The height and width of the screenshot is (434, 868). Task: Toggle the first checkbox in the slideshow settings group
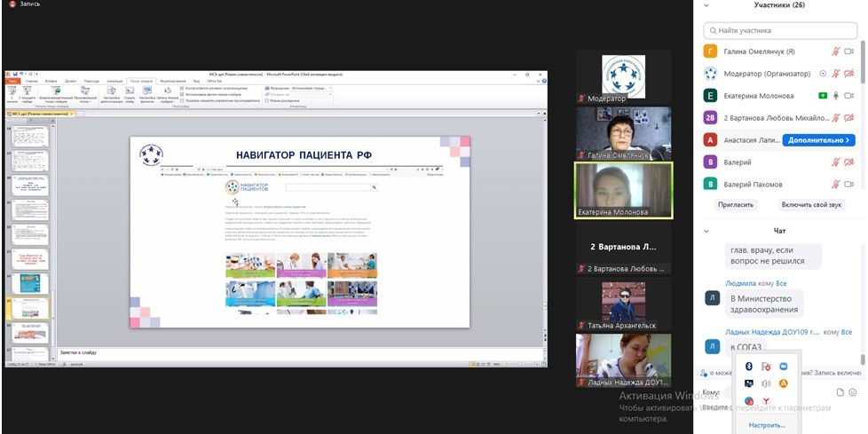click(182, 88)
